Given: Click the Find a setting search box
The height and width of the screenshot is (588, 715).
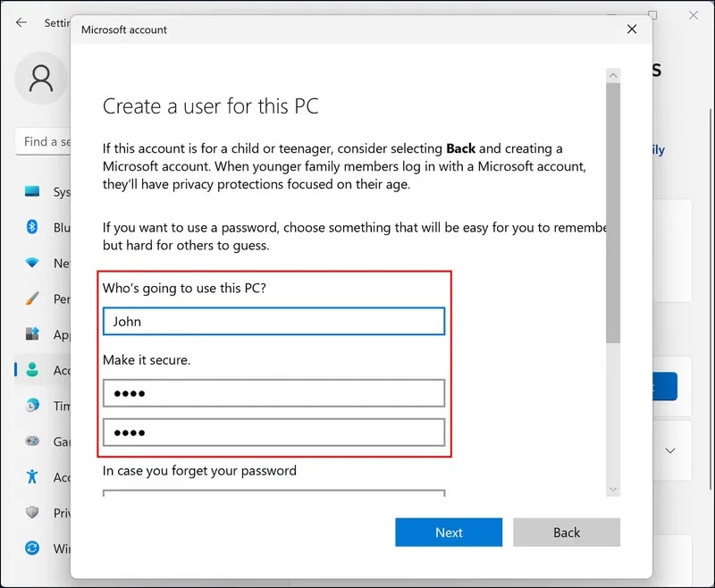Looking at the screenshot, I should [x=43, y=142].
